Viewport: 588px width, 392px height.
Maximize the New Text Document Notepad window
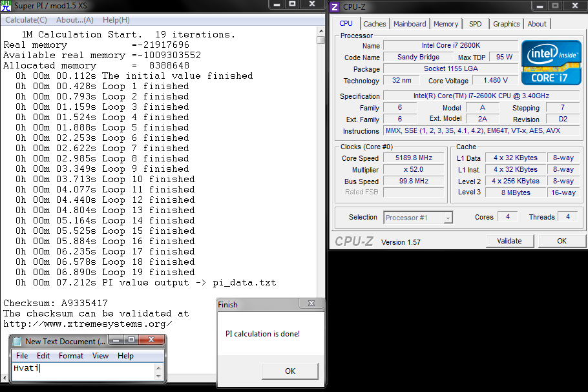click(x=131, y=340)
